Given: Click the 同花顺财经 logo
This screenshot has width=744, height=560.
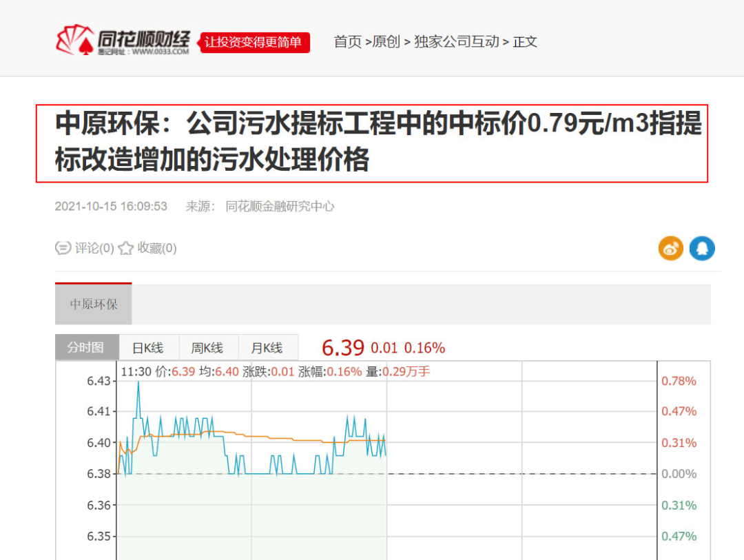Looking at the screenshot, I should coord(123,41).
